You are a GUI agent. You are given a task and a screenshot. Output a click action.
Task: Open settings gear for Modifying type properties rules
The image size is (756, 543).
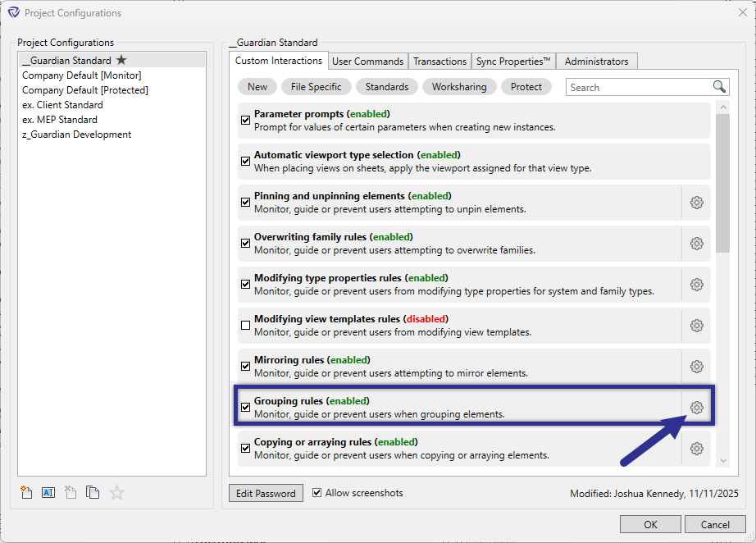pyautogui.click(x=696, y=284)
